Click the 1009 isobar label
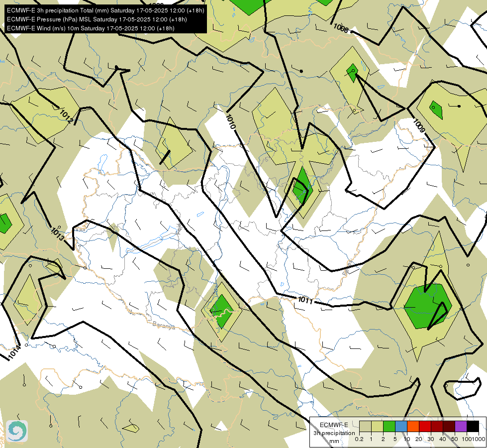 coord(419,125)
